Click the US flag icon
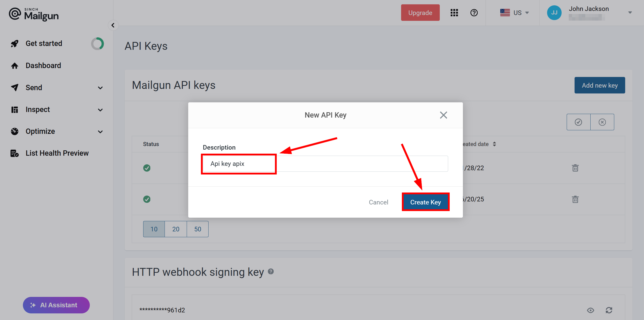 tap(505, 13)
